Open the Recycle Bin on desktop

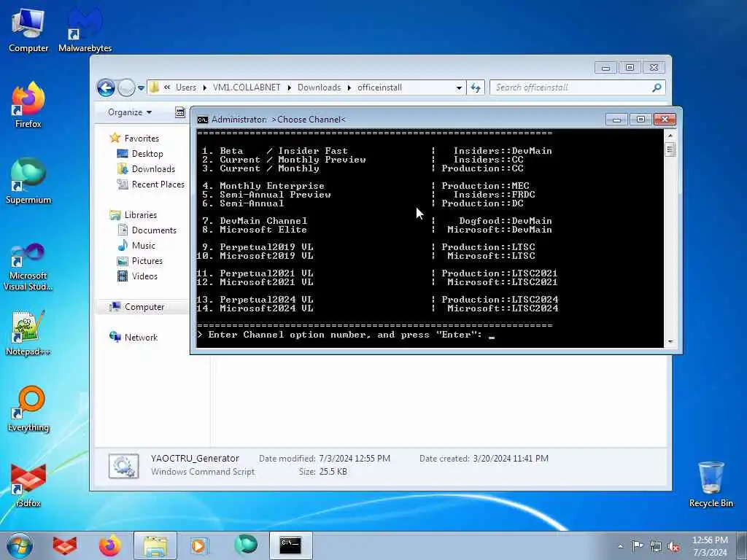(711, 485)
